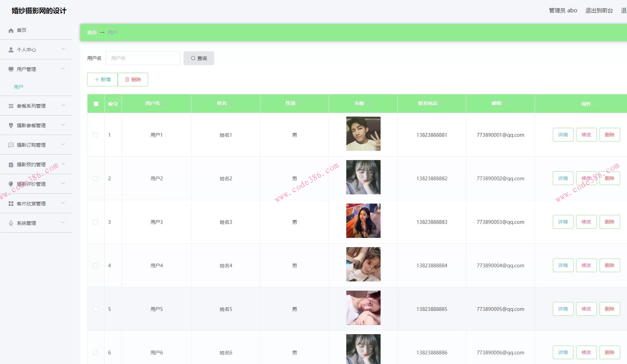Click 修改 for 用户1
Viewport: 627px width, 364px height.
586,135
